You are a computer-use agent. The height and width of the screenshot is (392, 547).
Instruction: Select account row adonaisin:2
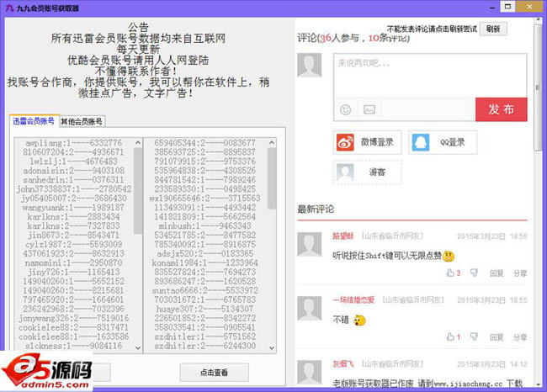73,171
